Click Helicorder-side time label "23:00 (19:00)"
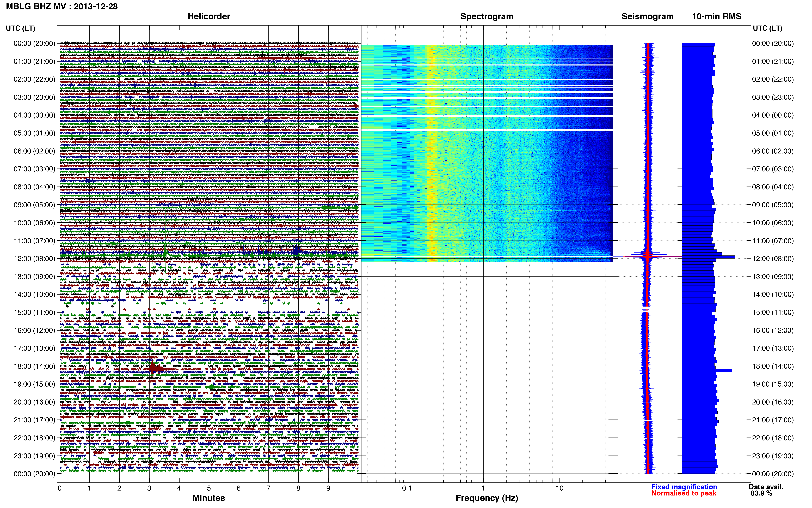Viewport: 812px width, 508px height. pyautogui.click(x=34, y=456)
